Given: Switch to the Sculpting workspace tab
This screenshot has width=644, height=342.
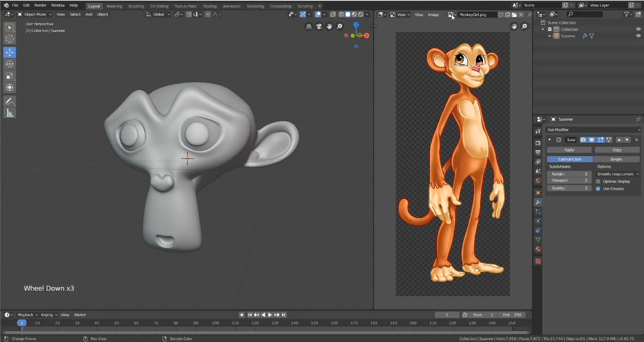Looking at the screenshot, I should tap(136, 6).
